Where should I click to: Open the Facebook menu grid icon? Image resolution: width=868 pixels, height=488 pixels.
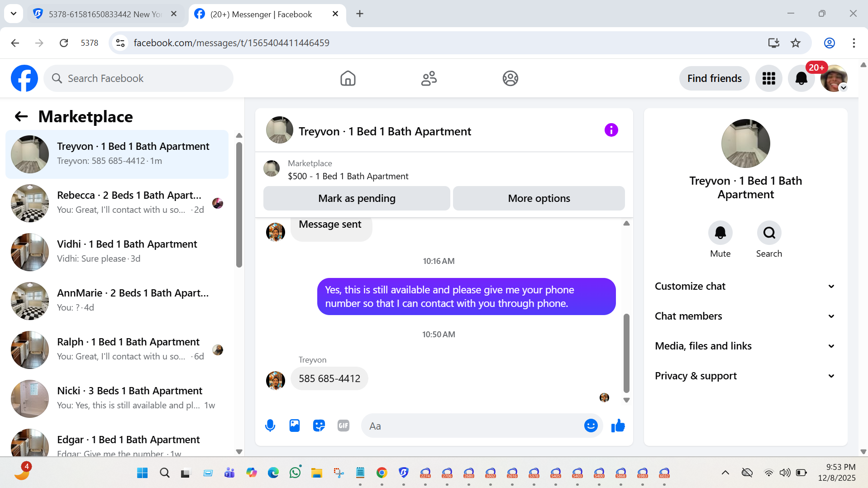point(768,78)
